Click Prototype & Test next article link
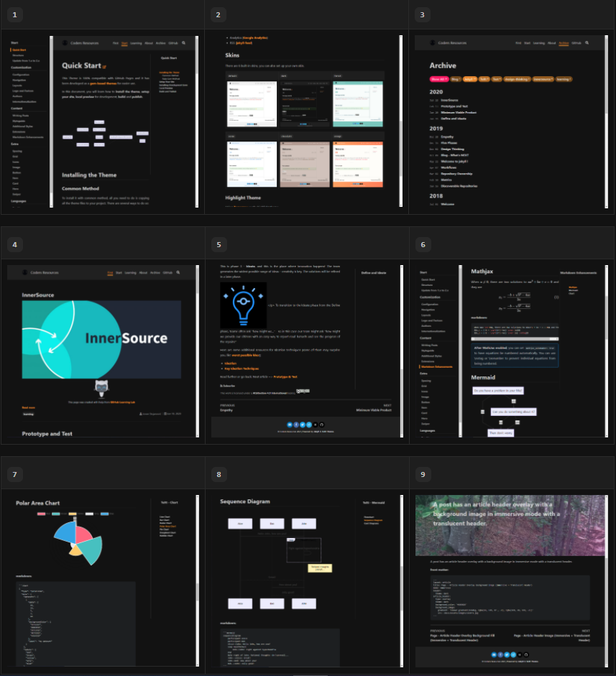 pos(285,377)
